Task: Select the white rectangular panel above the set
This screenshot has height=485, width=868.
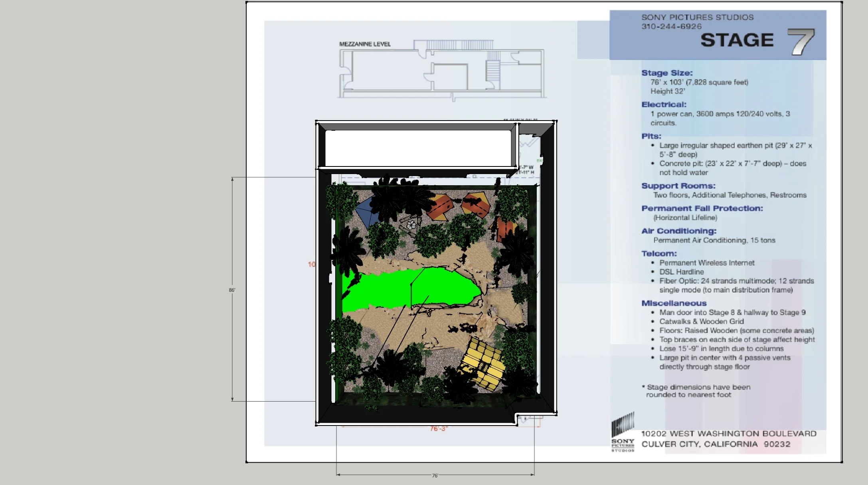Action: coord(418,148)
